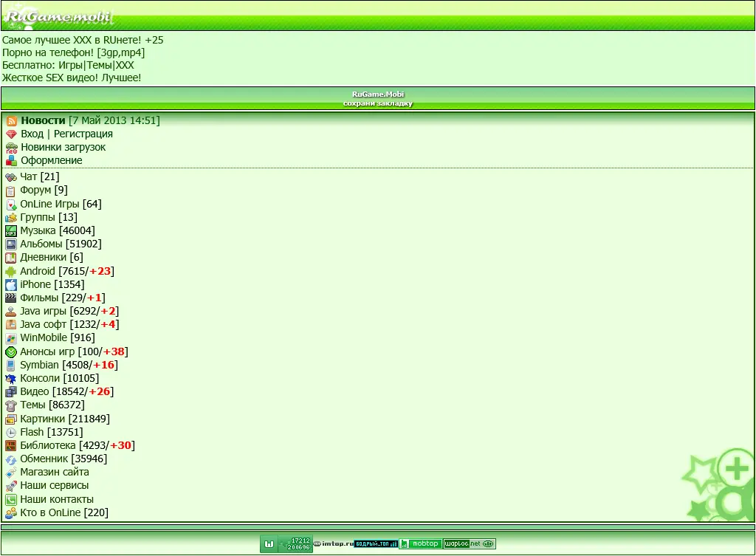
Task: Click the bookshelf icon beside Библиотека
Action: point(10,446)
